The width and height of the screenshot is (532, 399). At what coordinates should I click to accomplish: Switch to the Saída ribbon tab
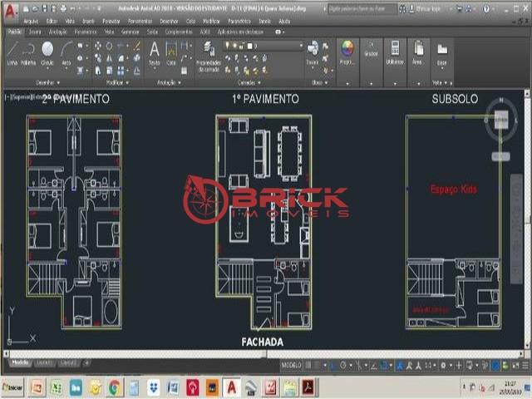[x=152, y=32]
